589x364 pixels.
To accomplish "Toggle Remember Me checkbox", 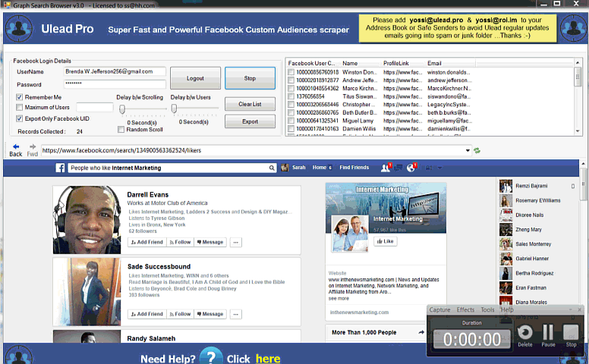I will pyautogui.click(x=19, y=97).
